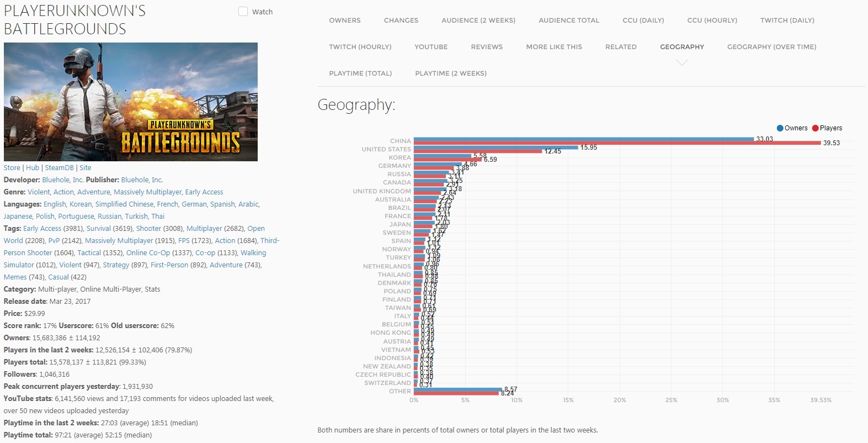
Task: Switch to the Geography (Over Time) tab
Action: click(x=771, y=47)
